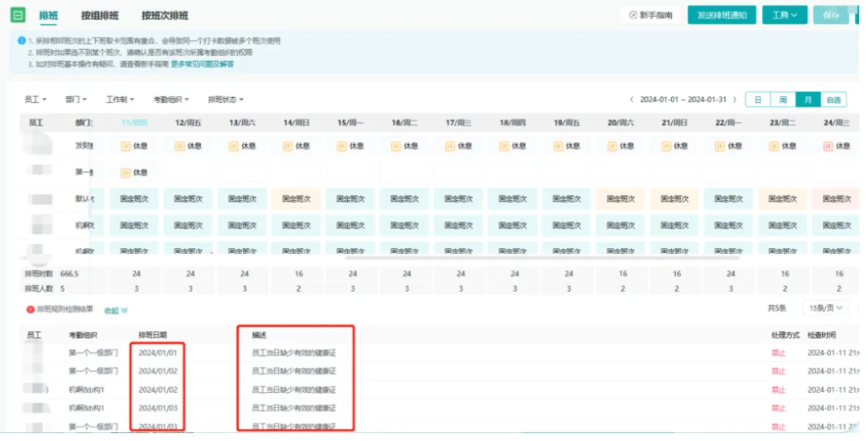
Task: Click 2024/01/02 in the first 机啊&b构1 row
Action: (x=158, y=390)
